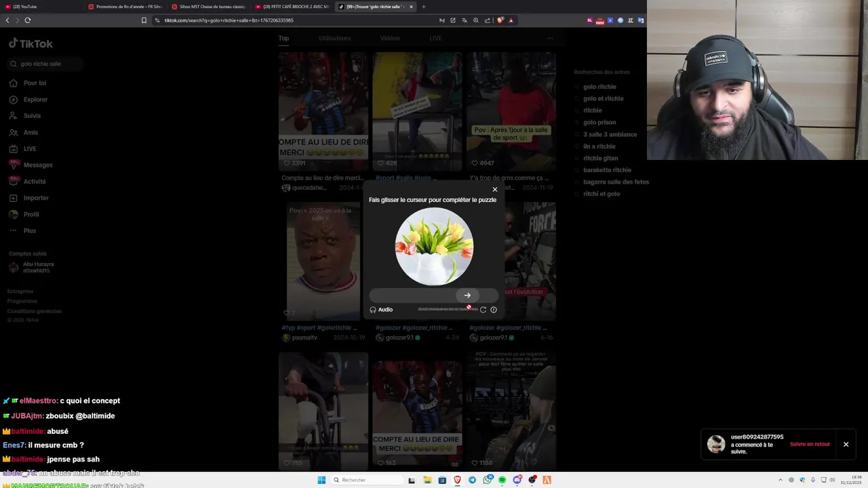This screenshot has height=488, width=868.
Task: Open WhatsApp from taskbar
Action: tap(487, 480)
